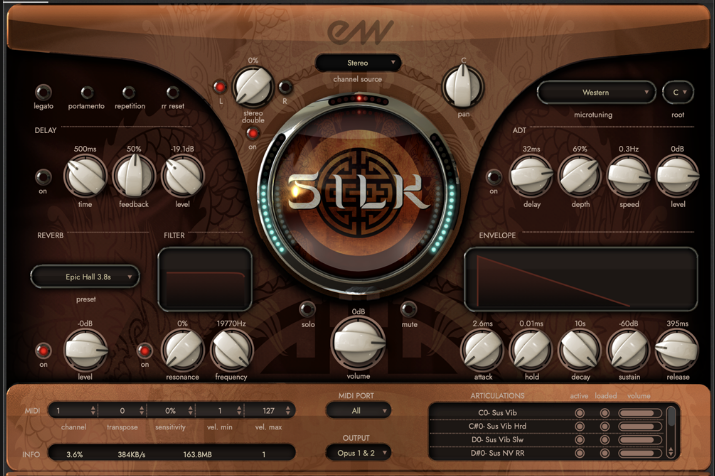715x476 pixels.
Task: Select the C0- Sus Vib articulation
Action: tap(496, 412)
